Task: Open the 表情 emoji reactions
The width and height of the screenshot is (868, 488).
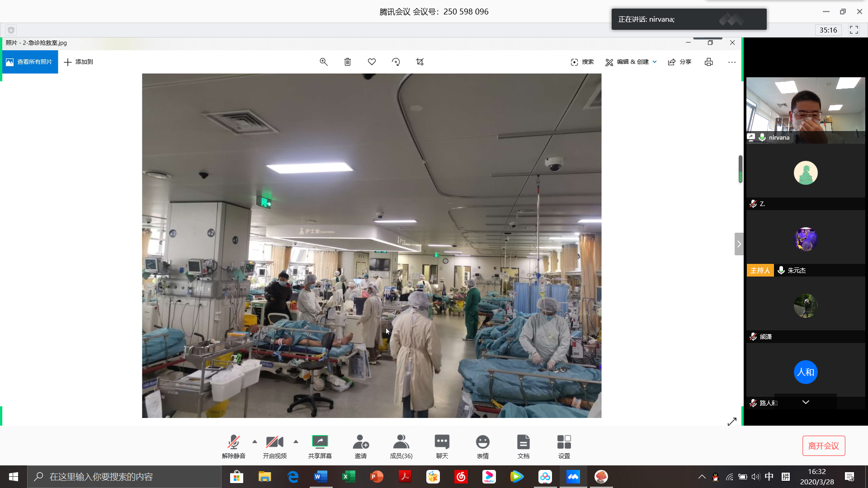Action: point(482,446)
